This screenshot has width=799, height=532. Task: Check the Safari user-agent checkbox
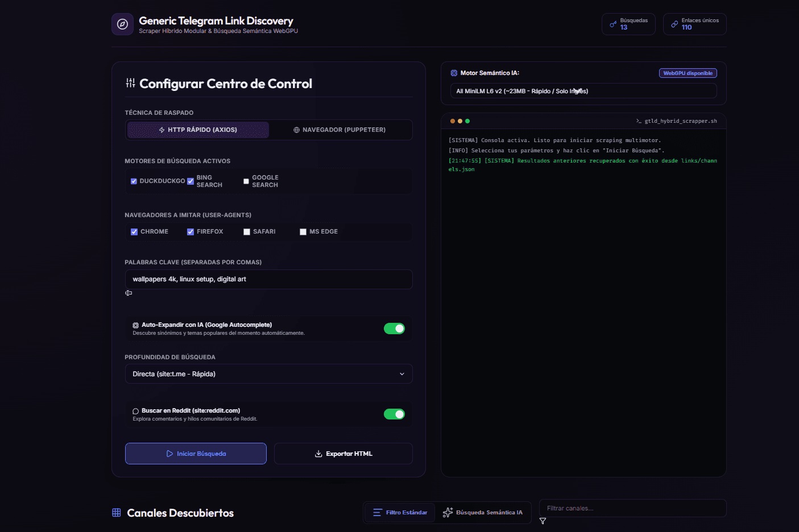coord(247,232)
